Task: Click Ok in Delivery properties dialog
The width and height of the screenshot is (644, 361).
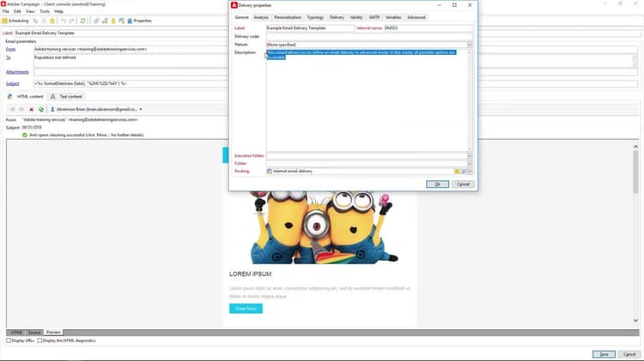Action: pos(437,184)
